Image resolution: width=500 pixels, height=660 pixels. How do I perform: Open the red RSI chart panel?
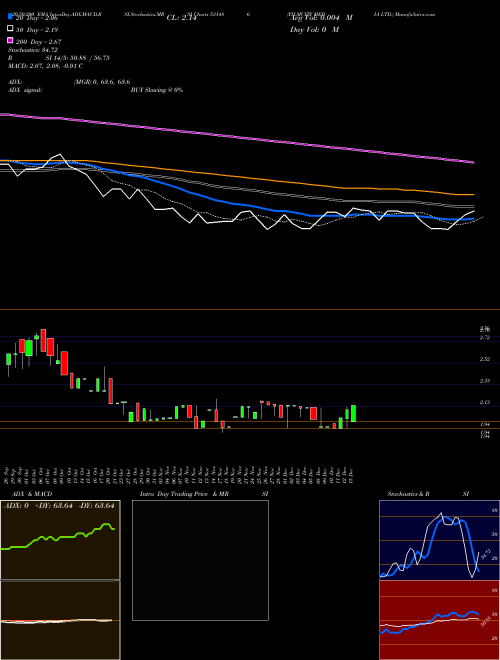coord(439,620)
